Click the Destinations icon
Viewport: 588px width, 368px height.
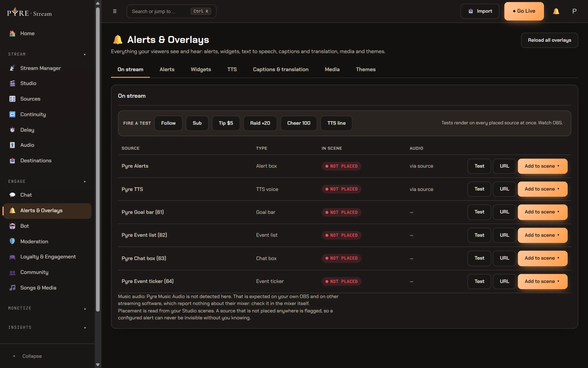click(12, 161)
